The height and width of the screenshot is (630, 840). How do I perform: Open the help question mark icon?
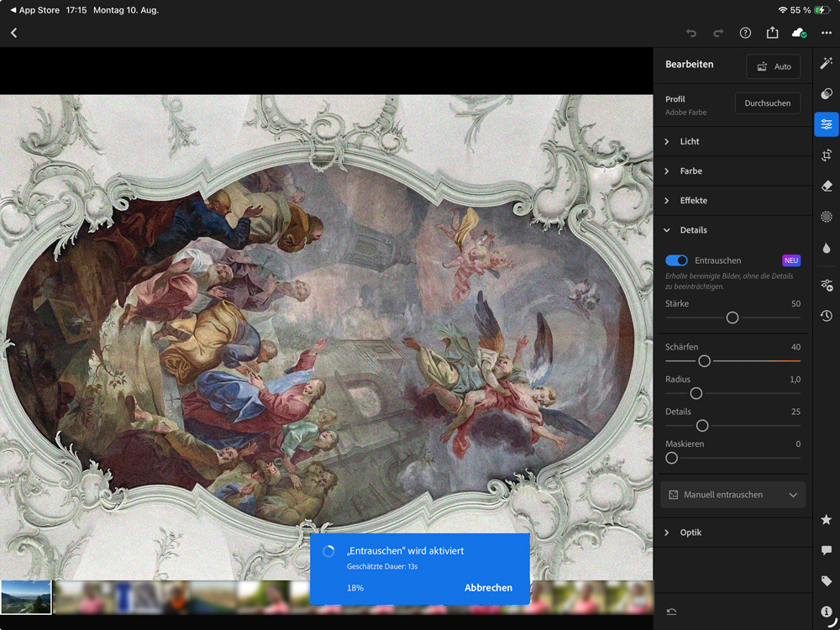tap(745, 34)
